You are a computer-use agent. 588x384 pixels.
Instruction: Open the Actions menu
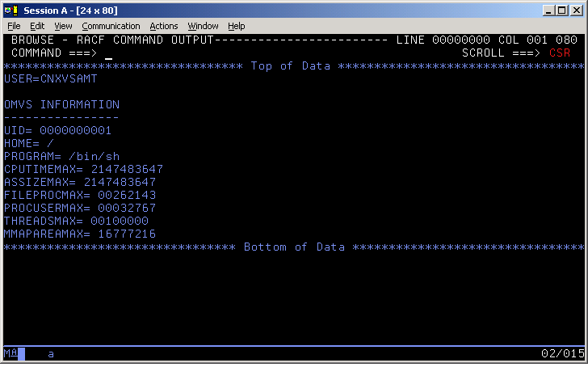164,26
